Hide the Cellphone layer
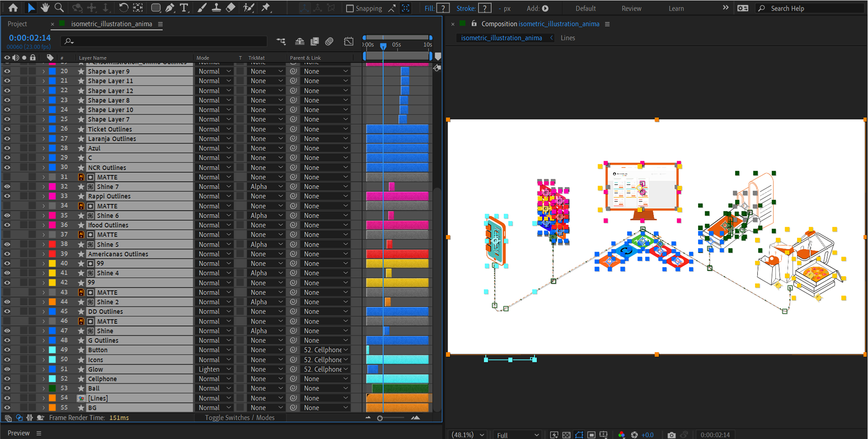The image size is (868, 439). tap(7, 379)
